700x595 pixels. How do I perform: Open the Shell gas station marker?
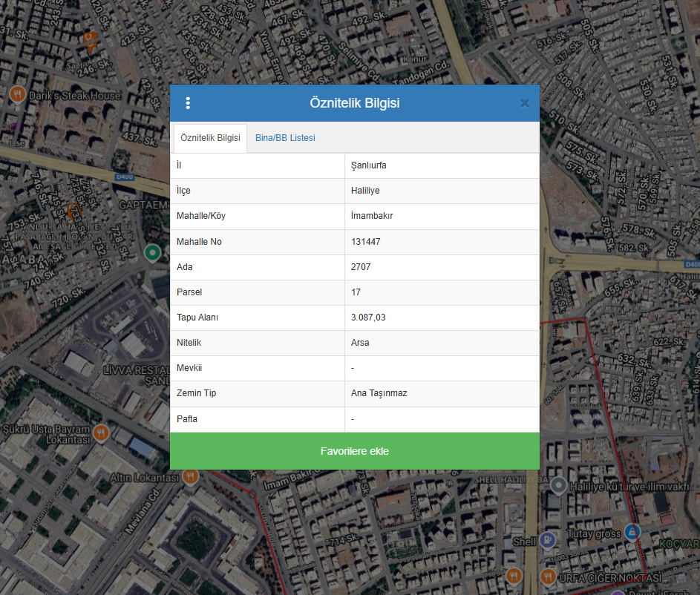point(548,541)
